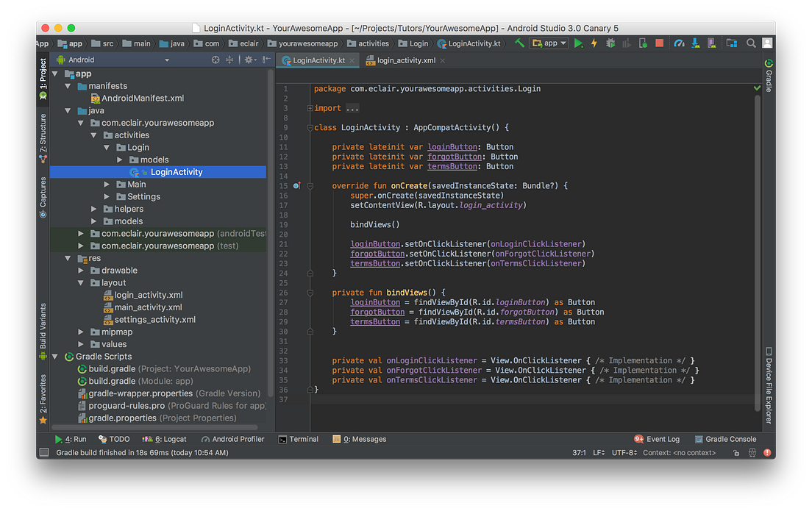
Task: Stop the running app
Action: coord(659,43)
